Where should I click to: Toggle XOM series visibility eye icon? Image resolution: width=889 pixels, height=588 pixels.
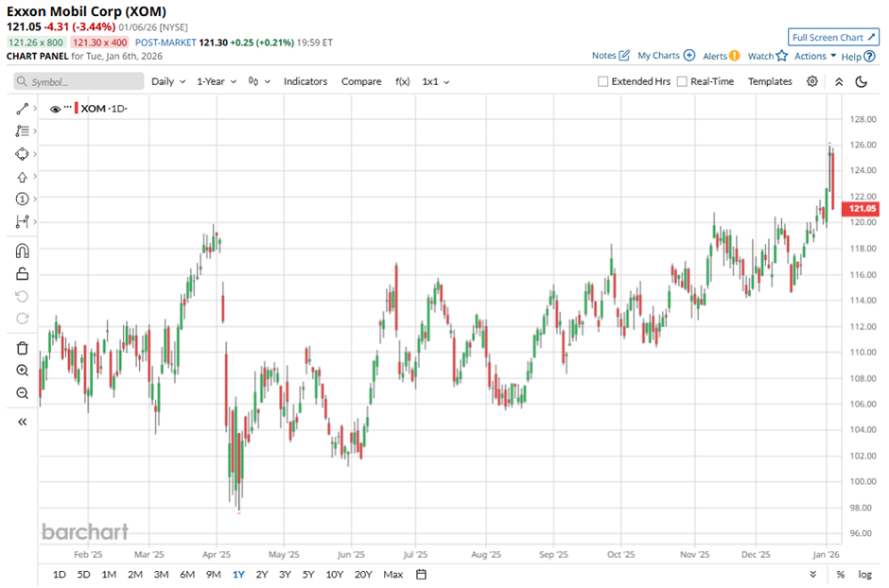pos(55,109)
